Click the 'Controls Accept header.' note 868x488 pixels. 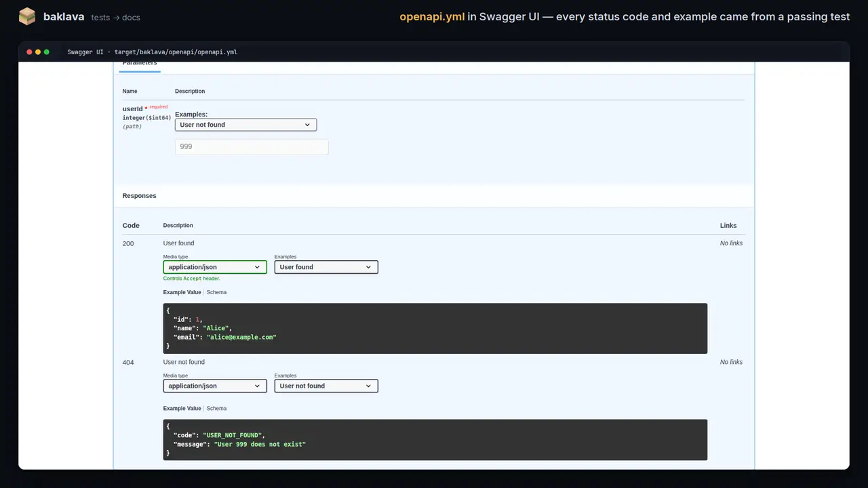(x=191, y=279)
